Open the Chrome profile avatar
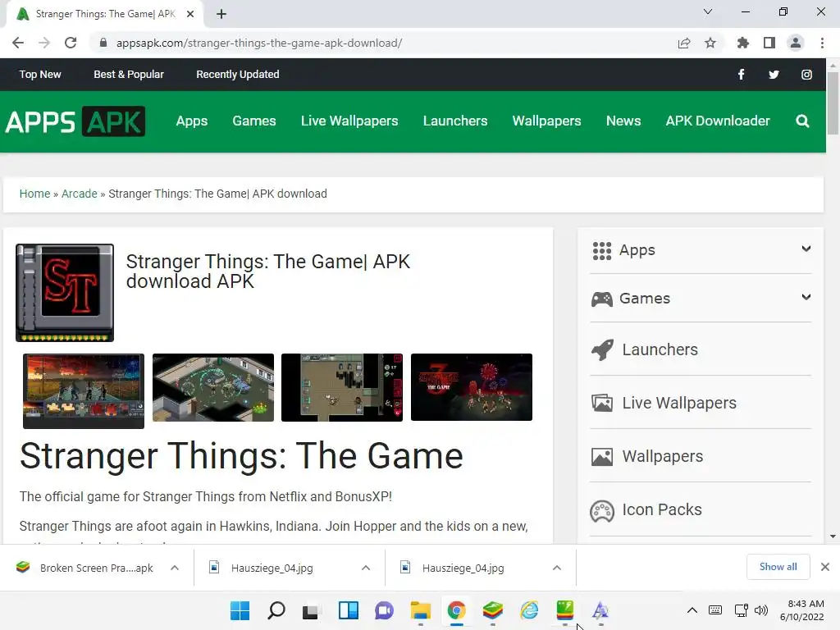Image resolution: width=840 pixels, height=630 pixels. 796,43
